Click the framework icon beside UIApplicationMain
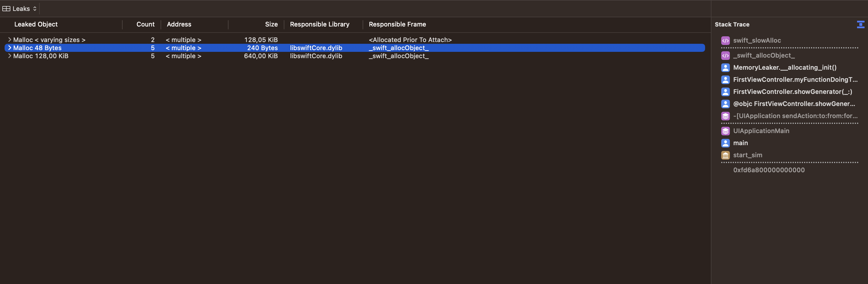Image resolution: width=868 pixels, height=284 pixels. (x=726, y=131)
